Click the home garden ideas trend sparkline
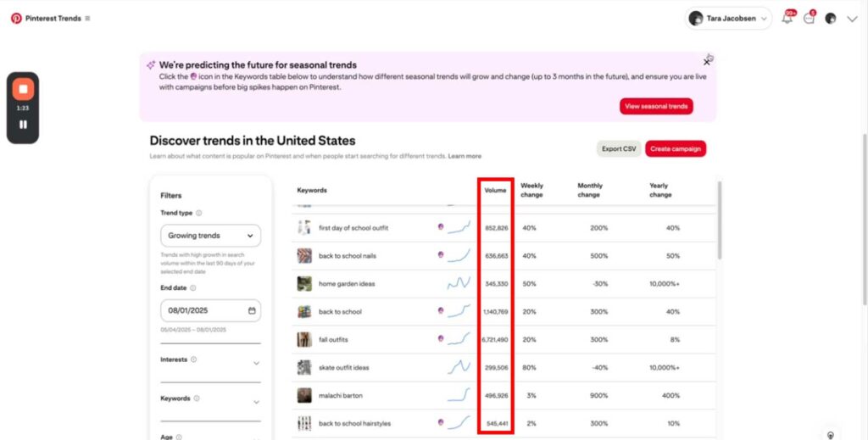868x440 pixels. 459,283
